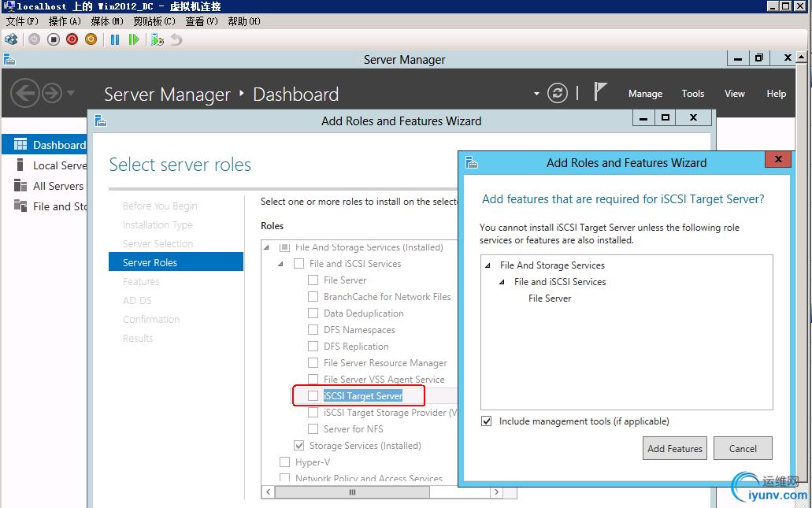The height and width of the screenshot is (508, 812).
Task: Open the notifications flag in Server Manager
Action: [599, 92]
